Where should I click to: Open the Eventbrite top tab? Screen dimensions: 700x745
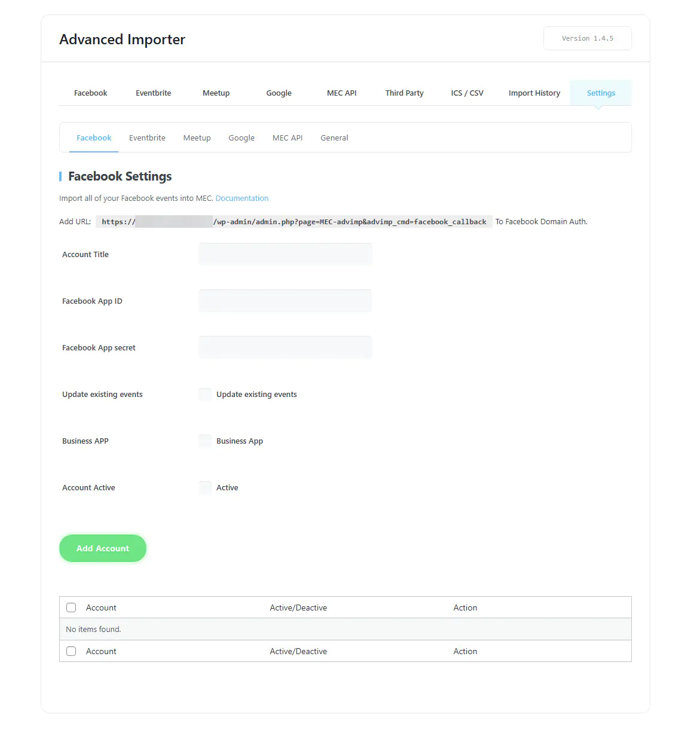154,93
